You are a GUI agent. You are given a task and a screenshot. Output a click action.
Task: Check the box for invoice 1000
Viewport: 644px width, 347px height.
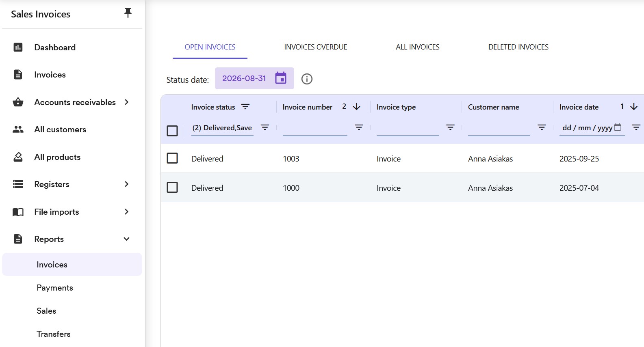[172, 187]
